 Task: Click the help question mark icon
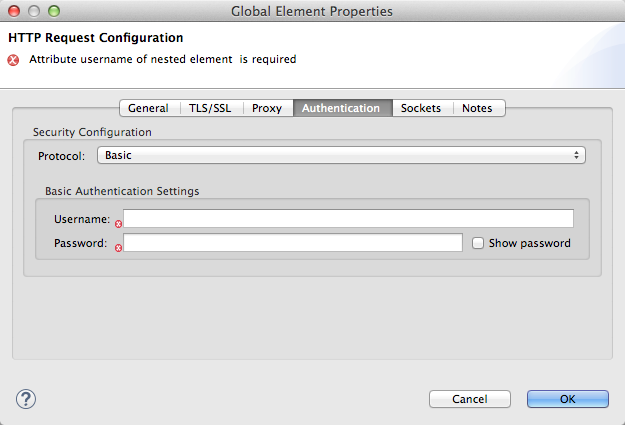click(26, 398)
